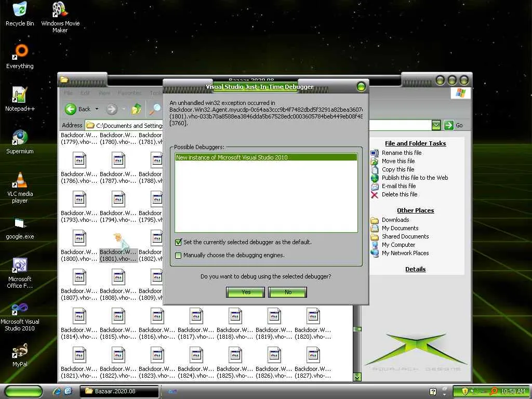Click the Search magnifier toolbar icon
The height and width of the screenshot is (399, 532).
point(155,109)
